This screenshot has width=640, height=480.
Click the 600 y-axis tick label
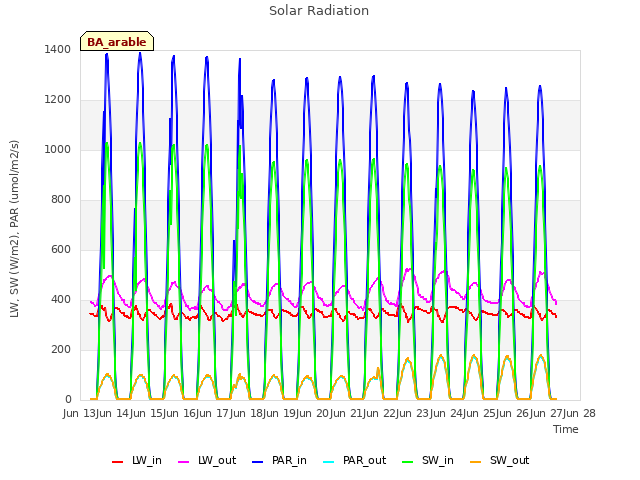[x=61, y=249]
